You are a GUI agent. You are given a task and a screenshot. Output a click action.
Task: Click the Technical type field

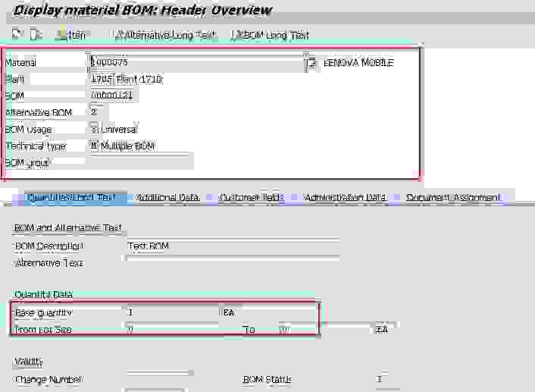point(94,146)
